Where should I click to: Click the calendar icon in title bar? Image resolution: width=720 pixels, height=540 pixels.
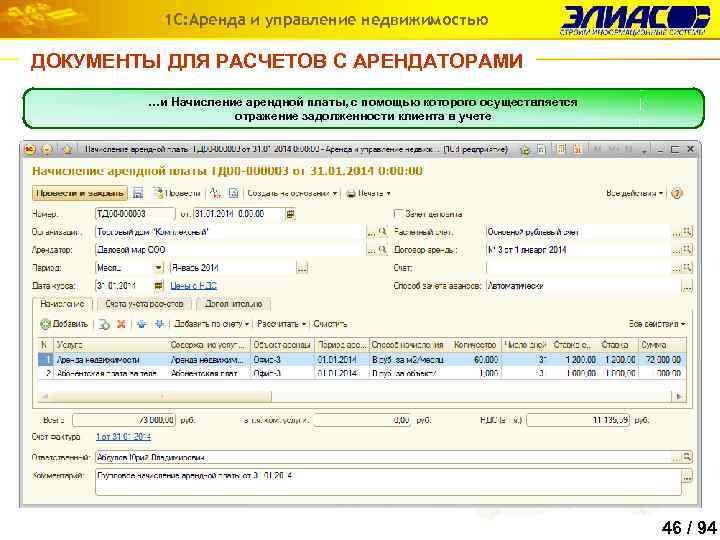click(x=578, y=149)
